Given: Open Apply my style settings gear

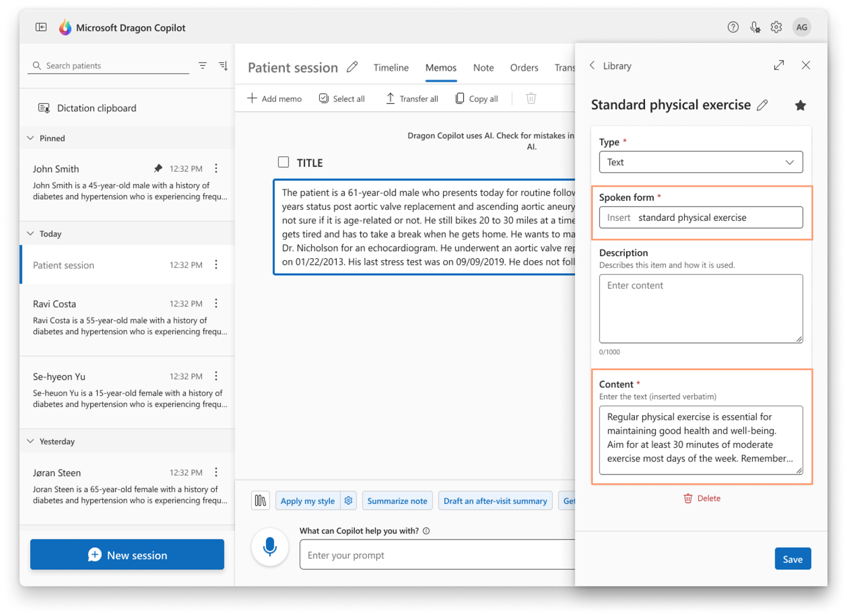Looking at the screenshot, I should point(349,500).
